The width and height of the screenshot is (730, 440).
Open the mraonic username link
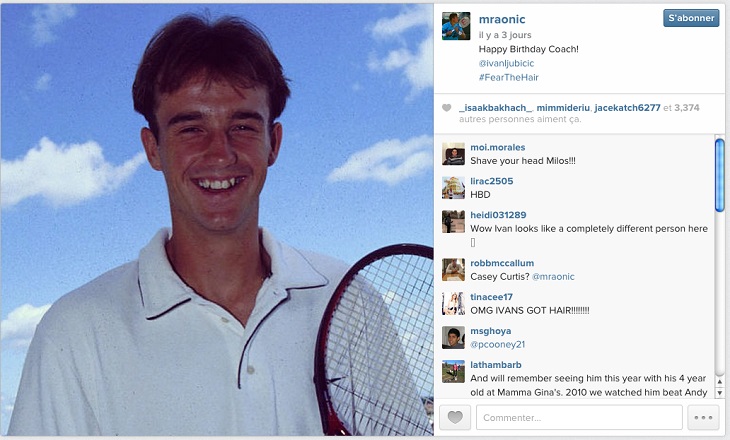tap(502, 19)
